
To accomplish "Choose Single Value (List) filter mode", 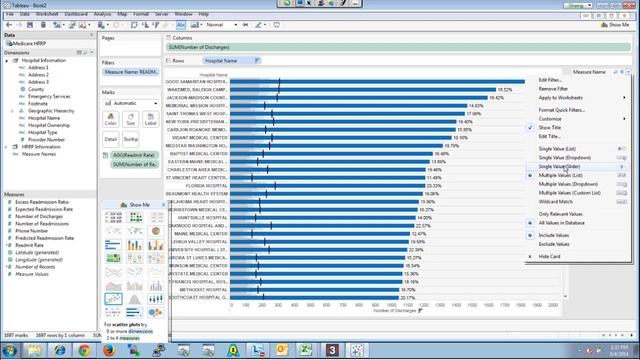I will click(557, 149).
